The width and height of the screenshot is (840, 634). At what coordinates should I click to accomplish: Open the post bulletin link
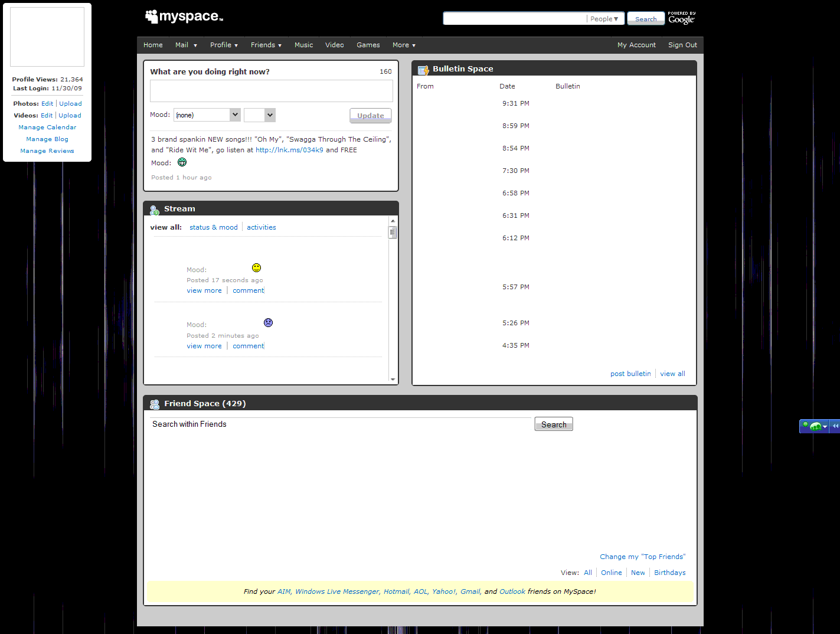630,373
